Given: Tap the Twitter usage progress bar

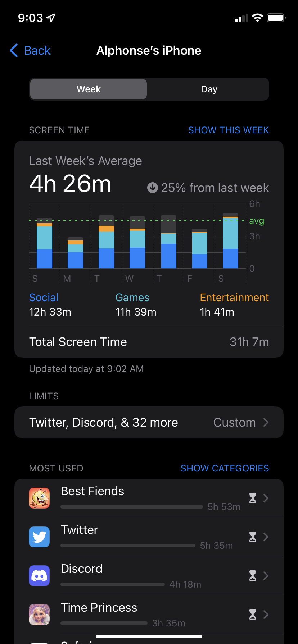Looking at the screenshot, I should pyautogui.click(x=128, y=546).
